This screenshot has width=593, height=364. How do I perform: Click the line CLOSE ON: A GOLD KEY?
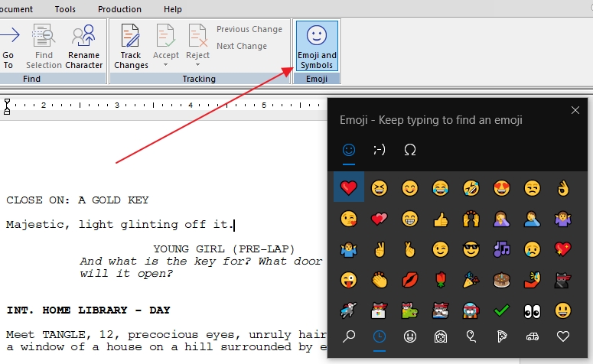(x=77, y=200)
